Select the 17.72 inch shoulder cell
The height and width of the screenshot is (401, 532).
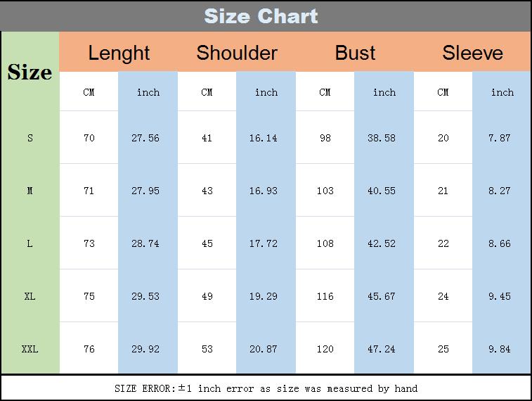pos(266,243)
